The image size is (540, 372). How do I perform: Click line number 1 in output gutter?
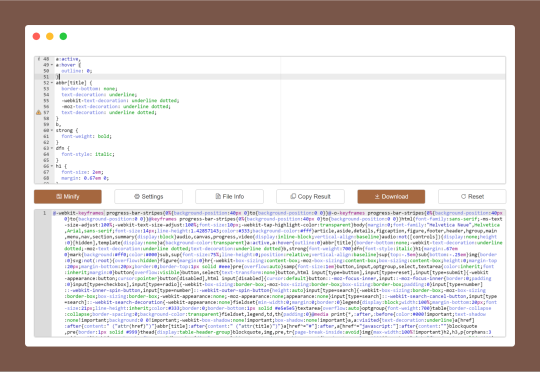click(x=44, y=213)
